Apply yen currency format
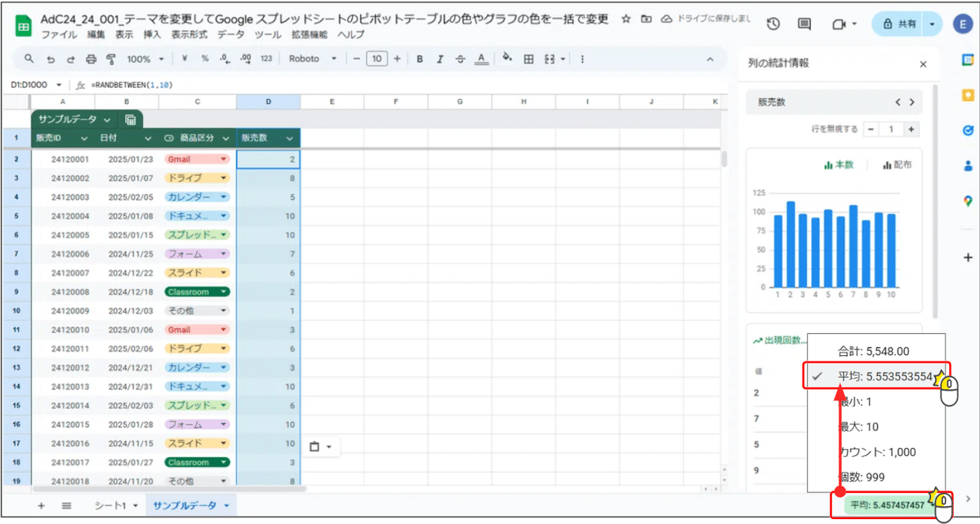The width and height of the screenshot is (980, 524). [x=185, y=59]
